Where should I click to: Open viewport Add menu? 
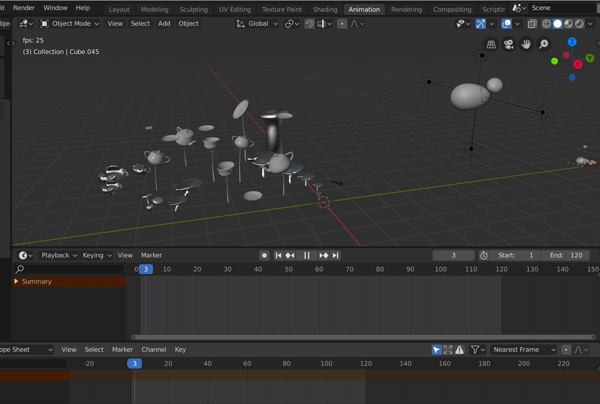point(164,24)
